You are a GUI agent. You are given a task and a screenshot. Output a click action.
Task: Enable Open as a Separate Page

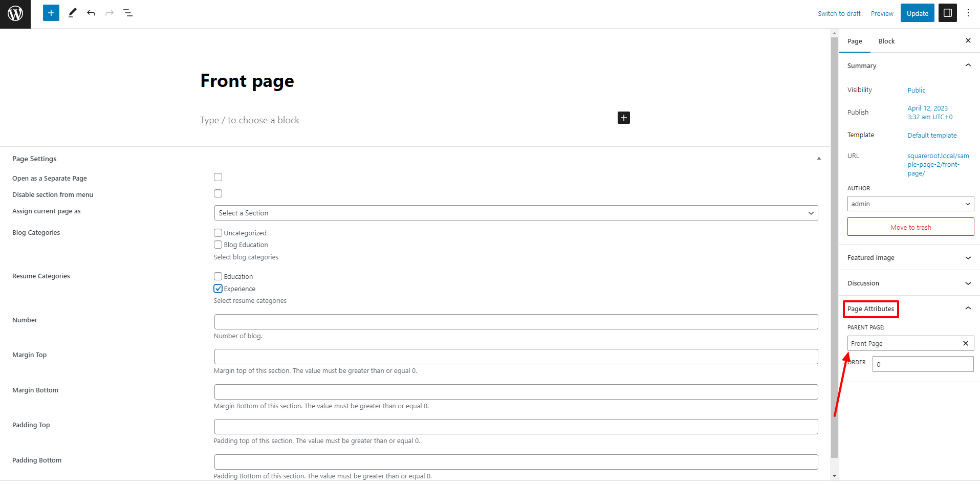tap(218, 177)
